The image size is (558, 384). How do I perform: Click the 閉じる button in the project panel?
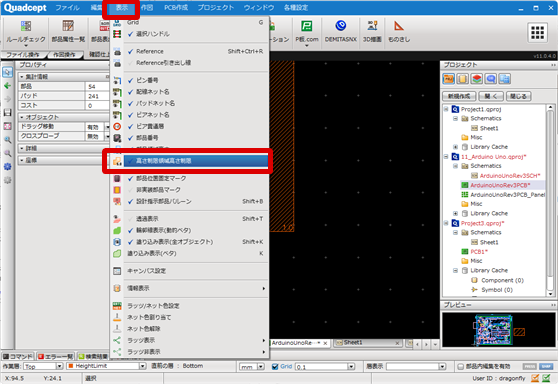point(518,96)
